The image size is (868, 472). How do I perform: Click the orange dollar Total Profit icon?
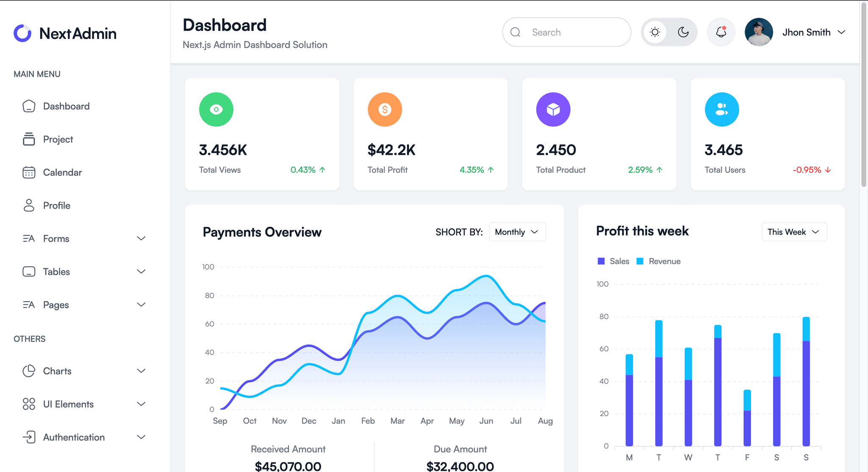[385, 109]
